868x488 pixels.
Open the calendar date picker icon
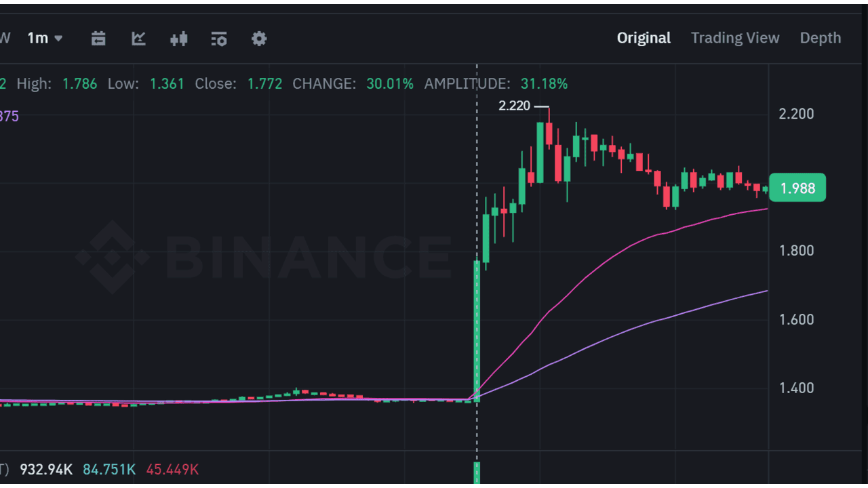point(98,39)
